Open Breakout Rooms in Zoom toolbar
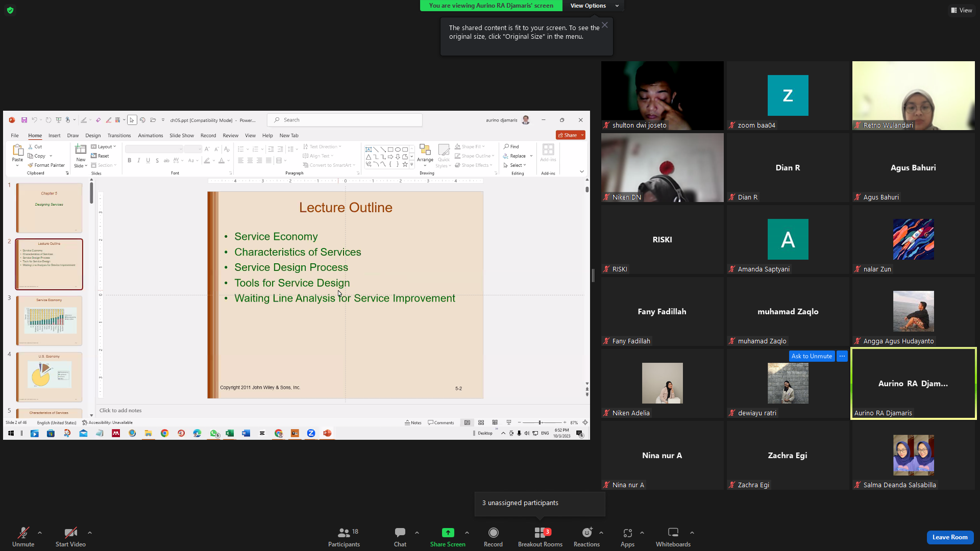980x551 pixels. (540, 537)
